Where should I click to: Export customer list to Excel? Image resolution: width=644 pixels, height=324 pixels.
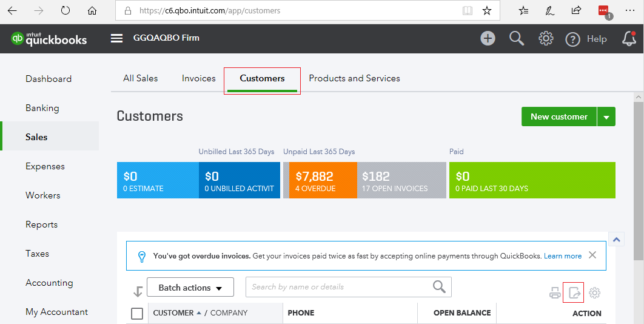point(574,293)
